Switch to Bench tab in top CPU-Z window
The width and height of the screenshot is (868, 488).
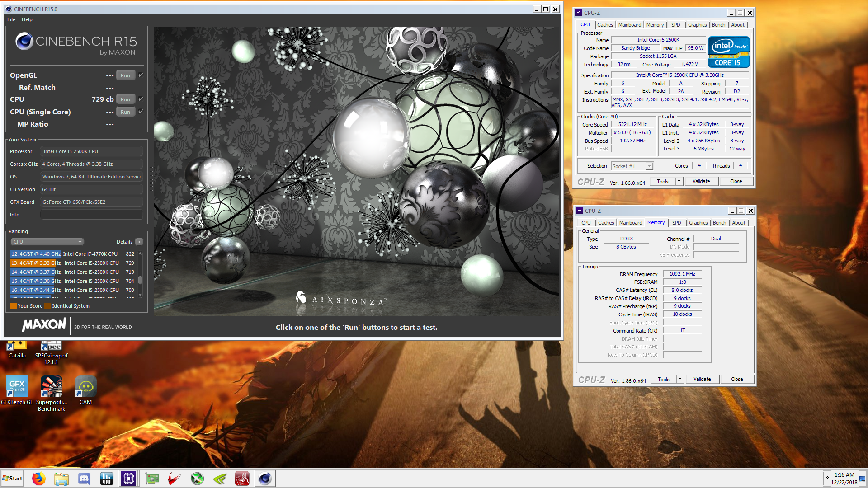718,25
